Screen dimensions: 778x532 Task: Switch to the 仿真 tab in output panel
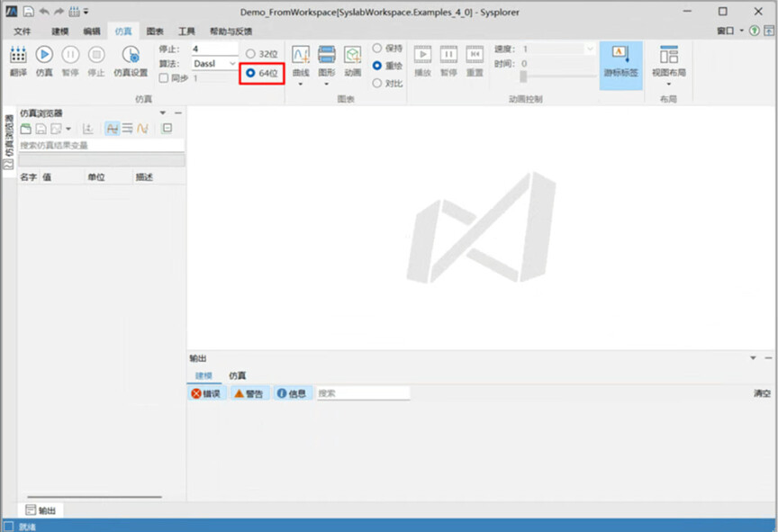click(x=237, y=375)
